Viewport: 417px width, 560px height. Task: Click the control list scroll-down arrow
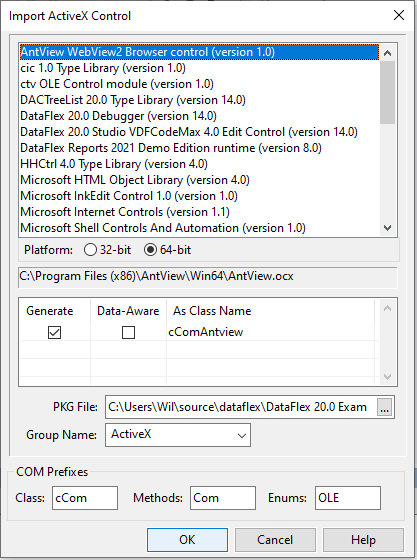[387, 228]
